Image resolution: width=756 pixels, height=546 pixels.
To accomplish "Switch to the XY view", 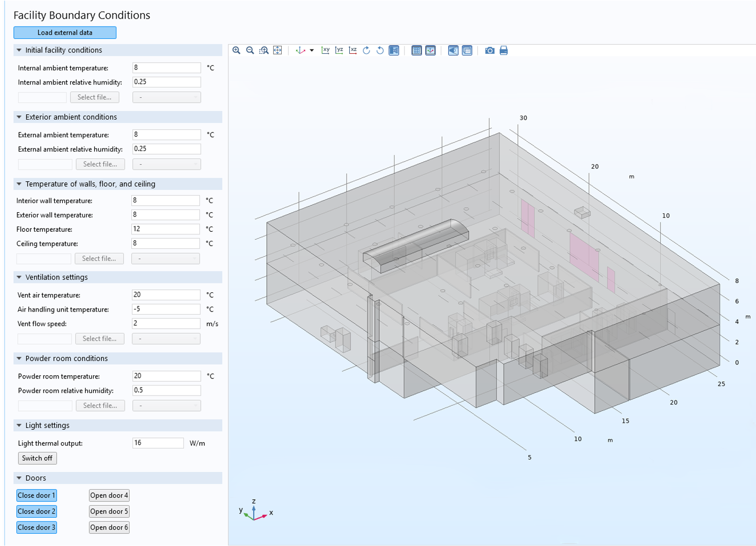I will pyautogui.click(x=325, y=50).
